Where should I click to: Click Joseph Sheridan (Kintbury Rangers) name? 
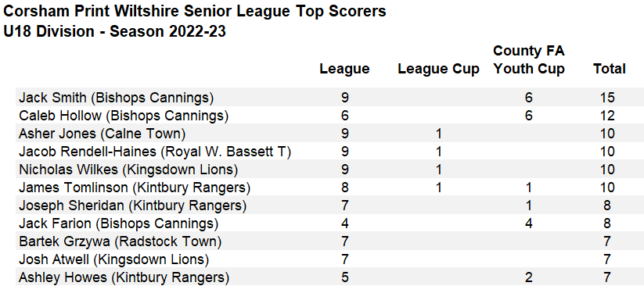click(x=133, y=206)
